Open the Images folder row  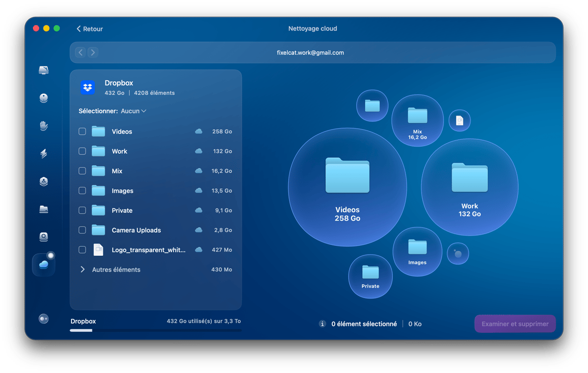tap(122, 191)
